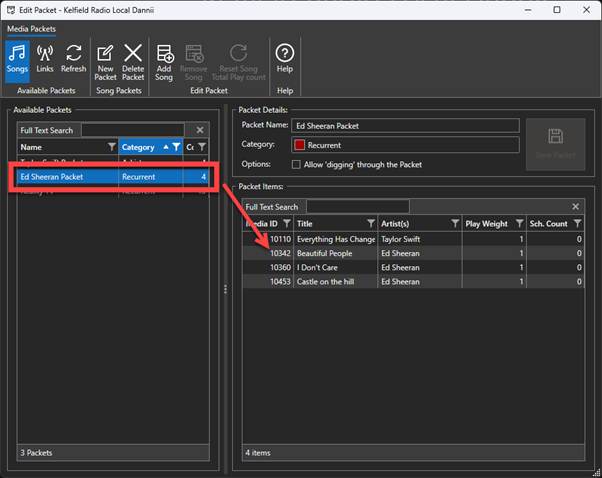The image size is (602, 478).
Task: Focus the Available Packets Full Text Search field
Action: [133, 130]
